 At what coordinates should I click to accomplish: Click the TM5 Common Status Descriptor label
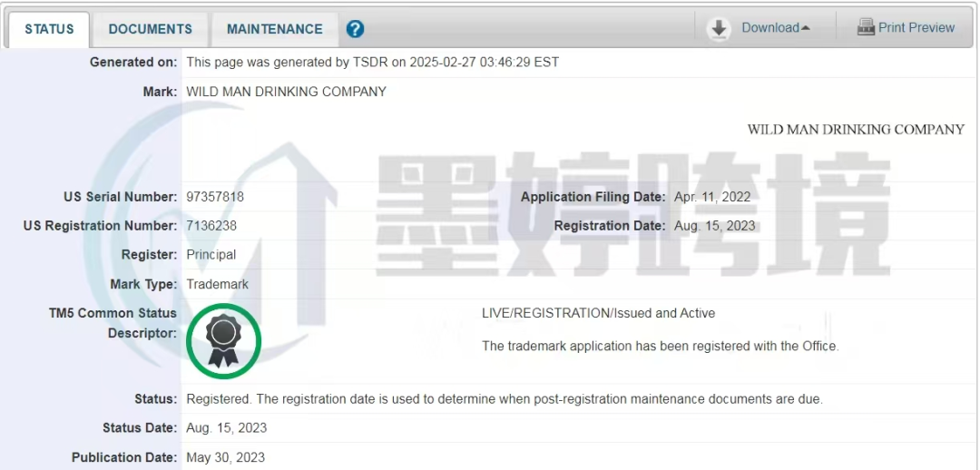pyautogui.click(x=113, y=323)
